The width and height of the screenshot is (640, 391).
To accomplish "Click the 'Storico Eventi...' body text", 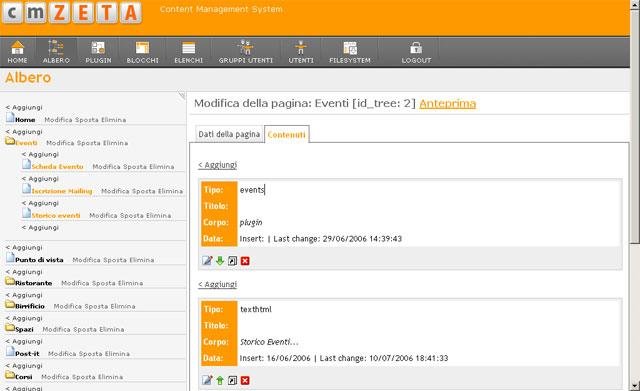I will click(269, 342).
